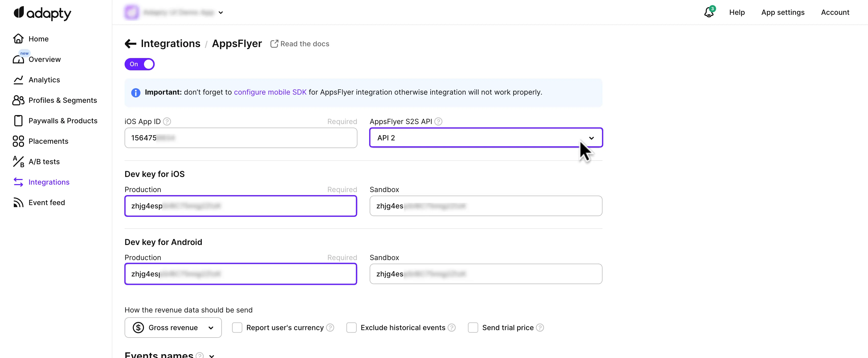The width and height of the screenshot is (868, 358).
Task: Check Exclude historical events
Action: pos(352,328)
